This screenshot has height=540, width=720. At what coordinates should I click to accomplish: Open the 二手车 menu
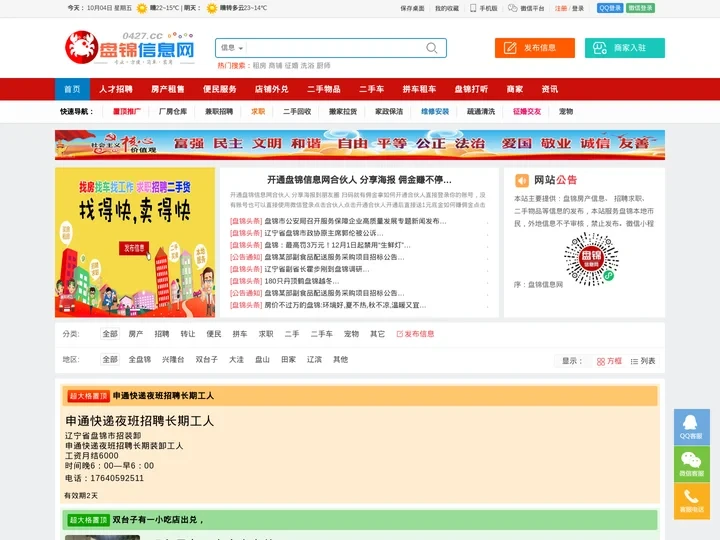click(371, 89)
